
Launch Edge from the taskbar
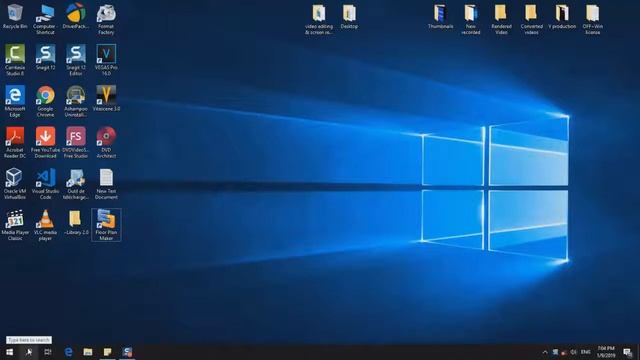pyautogui.click(x=68, y=352)
